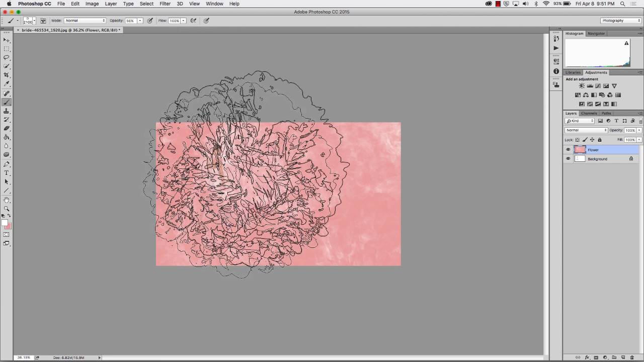Switch to the Libraries tab
Image resolution: width=644 pixels, height=362 pixels.
(x=573, y=72)
